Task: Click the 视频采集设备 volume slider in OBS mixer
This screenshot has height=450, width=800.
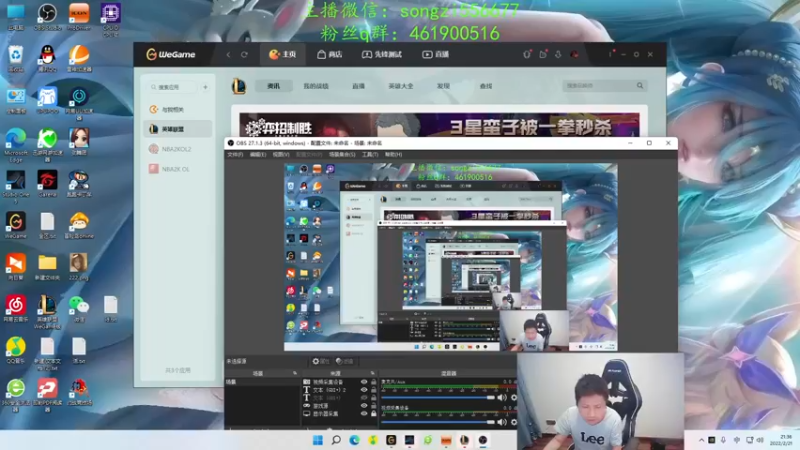Action: coord(438,422)
